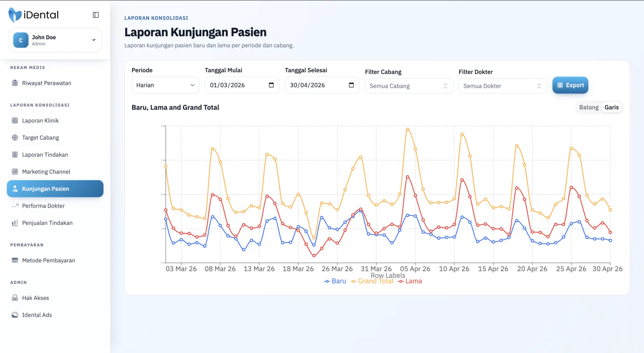This screenshot has width=644, height=353.
Task: Go to Metode Pembayaran page
Action: click(x=55, y=260)
